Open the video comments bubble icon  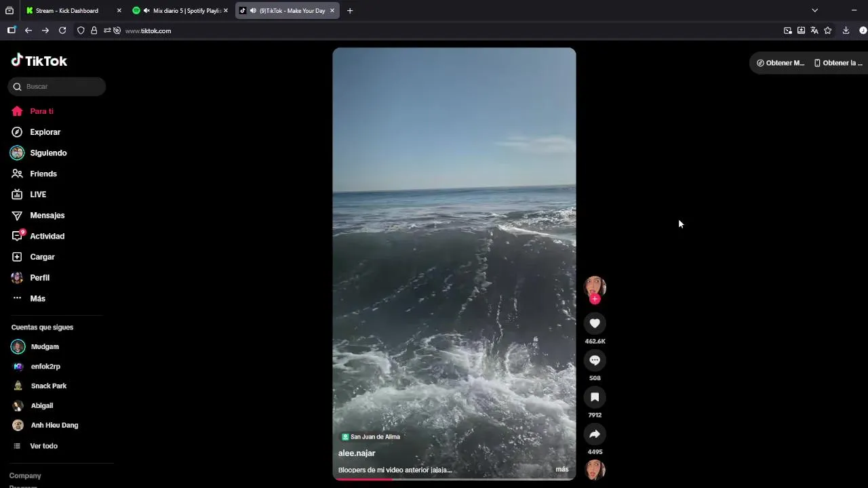coord(595,360)
